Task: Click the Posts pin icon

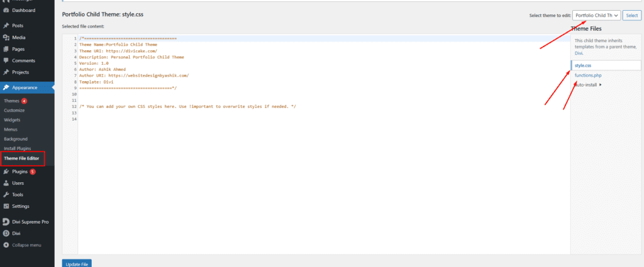Action: click(x=6, y=25)
